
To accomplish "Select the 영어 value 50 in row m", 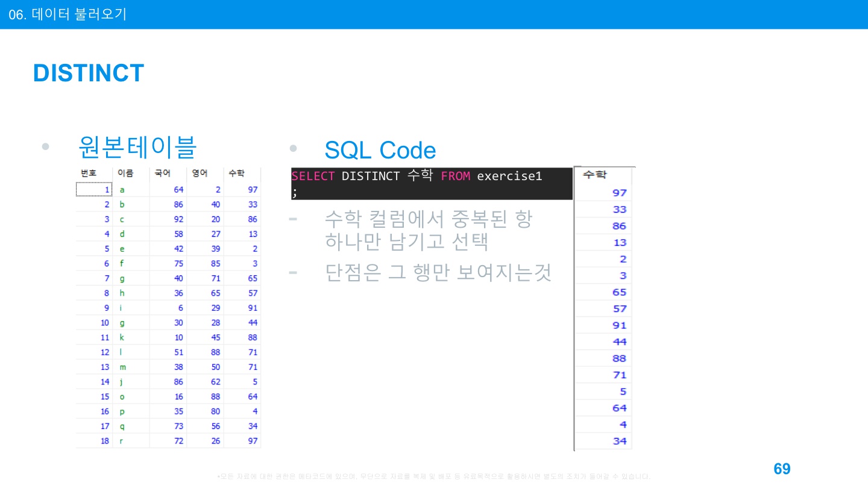I will point(216,367).
